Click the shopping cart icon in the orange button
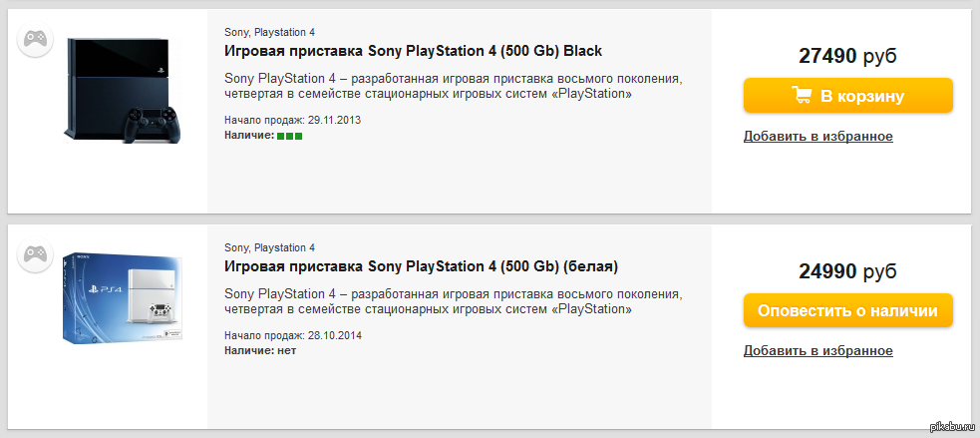Screen dimensions: 980x438 (801, 96)
